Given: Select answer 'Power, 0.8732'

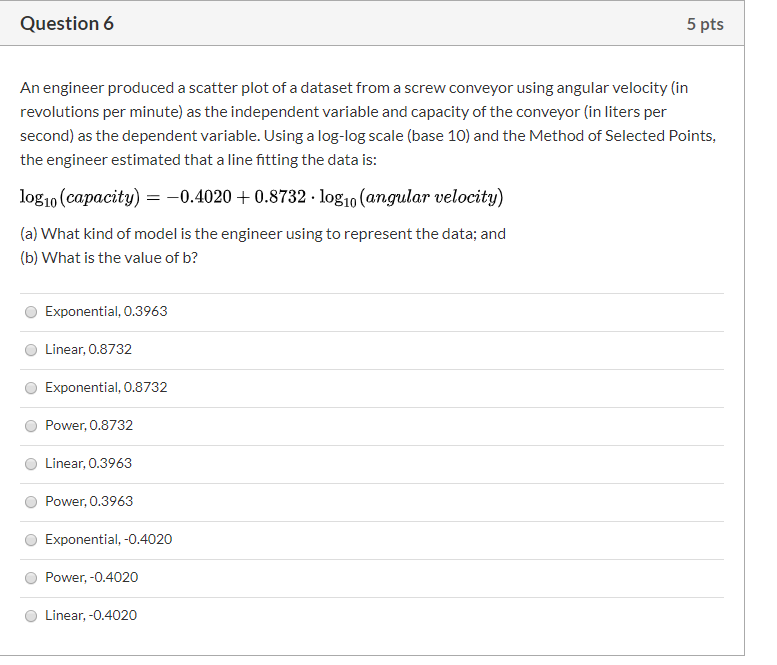Looking at the screenshot, I should pos(31,426).
